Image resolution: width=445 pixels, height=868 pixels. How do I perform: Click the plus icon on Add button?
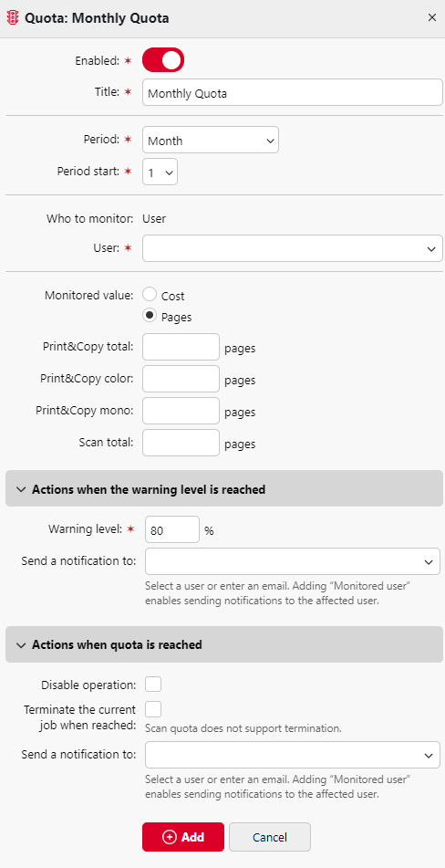point(170,836)
